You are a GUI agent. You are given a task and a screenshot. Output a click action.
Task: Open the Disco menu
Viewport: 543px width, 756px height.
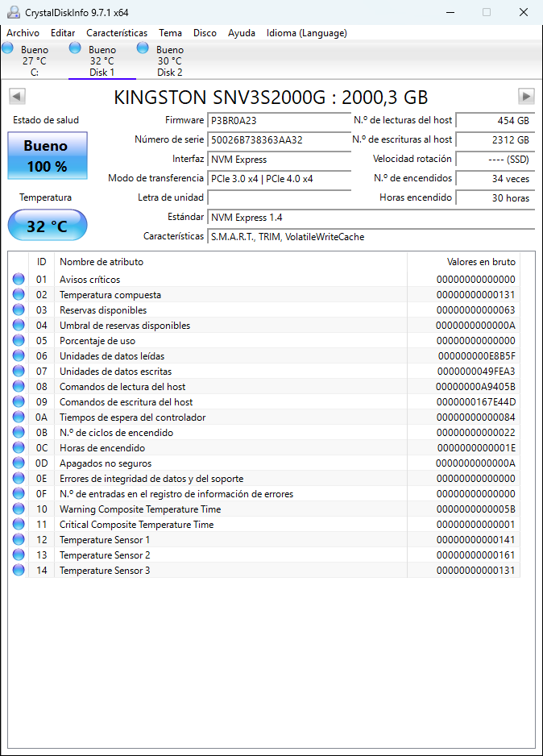point(205,33)
